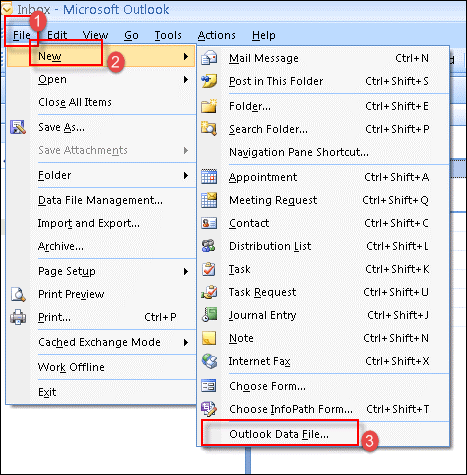
Task: Click the Search Folder magnifier icon
Action: 209,129
